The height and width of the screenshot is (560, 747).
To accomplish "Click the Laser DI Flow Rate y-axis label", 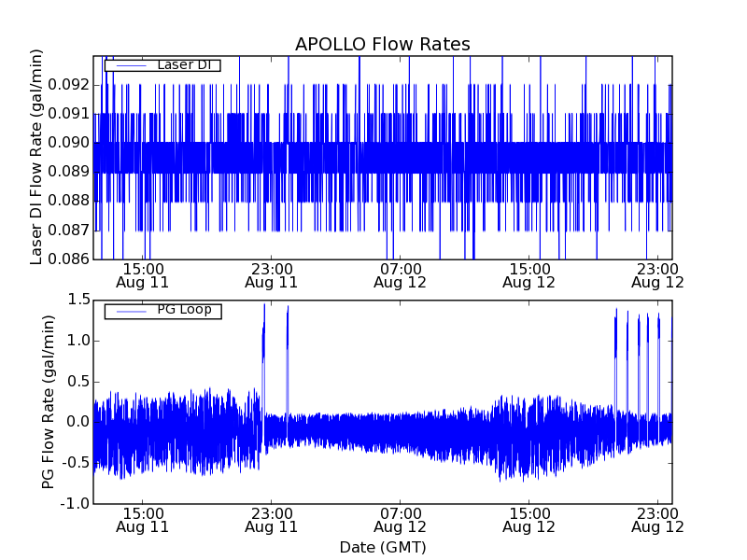I will [37, 157].
